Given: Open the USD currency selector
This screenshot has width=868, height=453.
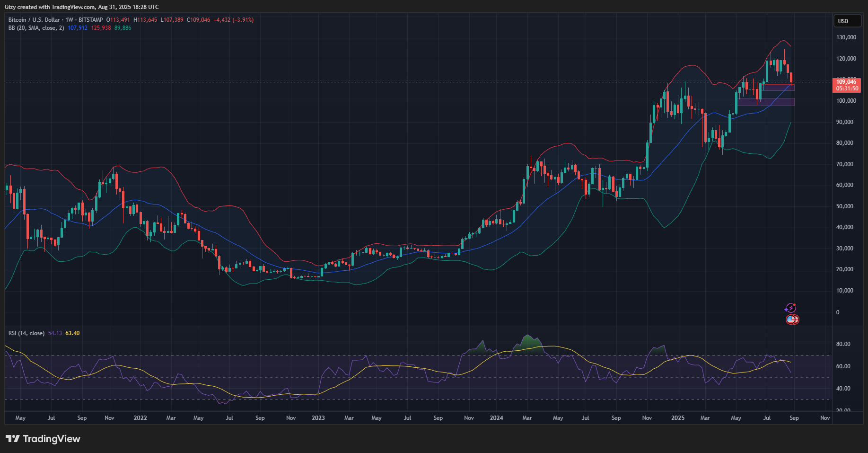Looking at the screenshot, I should [847, 21].
